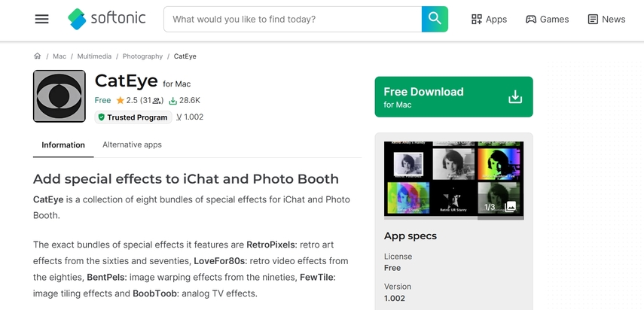Viewport: 644px width, 310px height.
Task: Open Apps in the top navigation
Action: (x=489, y=20)
